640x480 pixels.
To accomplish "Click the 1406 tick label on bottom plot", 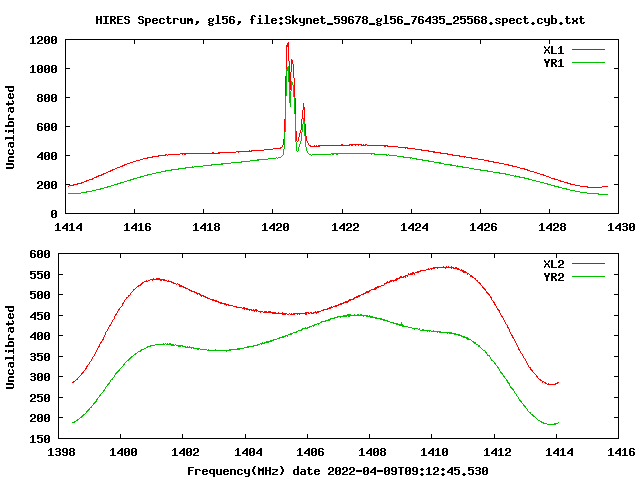I will click(x=310, y=451).
